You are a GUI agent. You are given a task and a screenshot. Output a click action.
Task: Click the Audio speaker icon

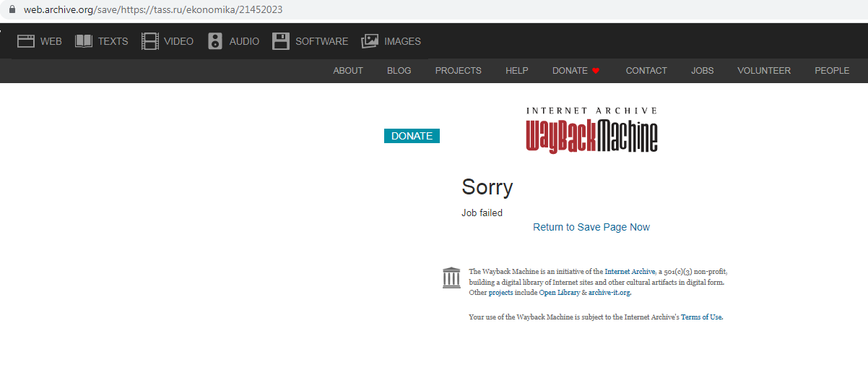pyautogui.click(x=215, y=41)
